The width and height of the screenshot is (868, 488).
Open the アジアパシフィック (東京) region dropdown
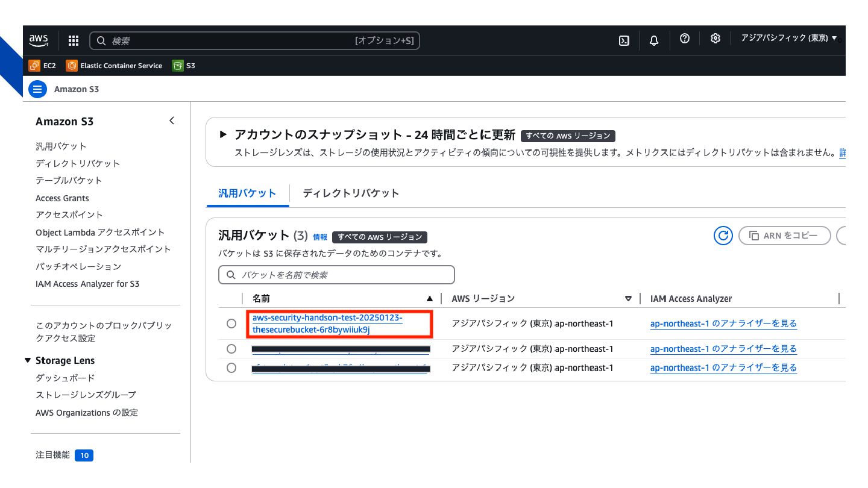(789, 38)
